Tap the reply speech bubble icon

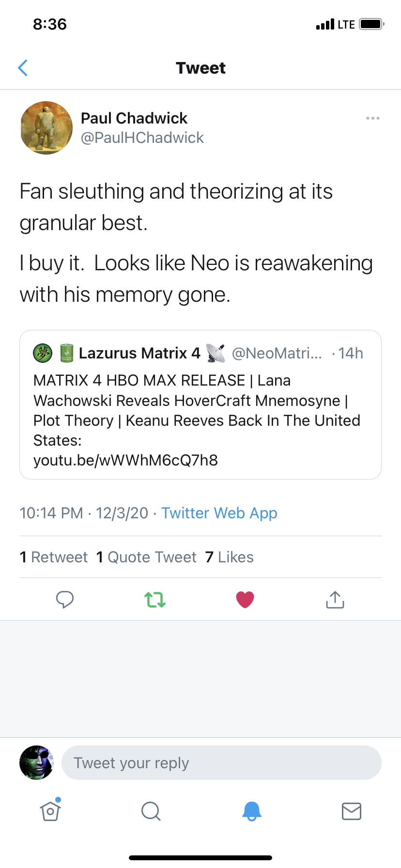click(x=65, y=600)
